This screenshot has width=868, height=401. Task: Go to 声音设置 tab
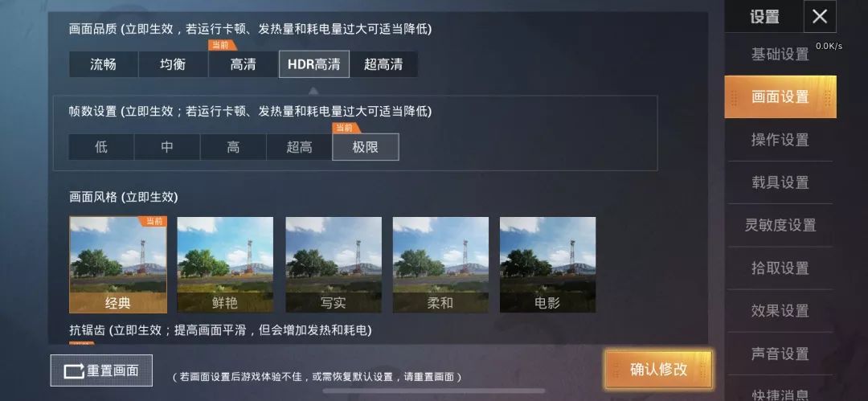[x=780, y=354]
